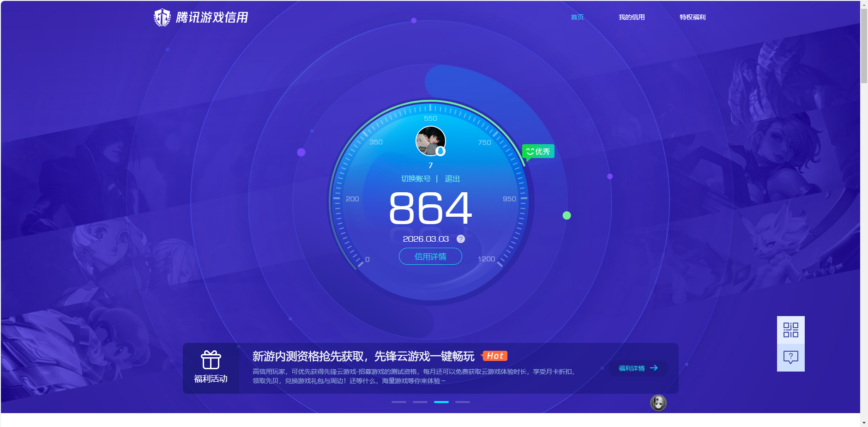
Task: Click the green 优秀 rating badge
Action: point(538,151)
